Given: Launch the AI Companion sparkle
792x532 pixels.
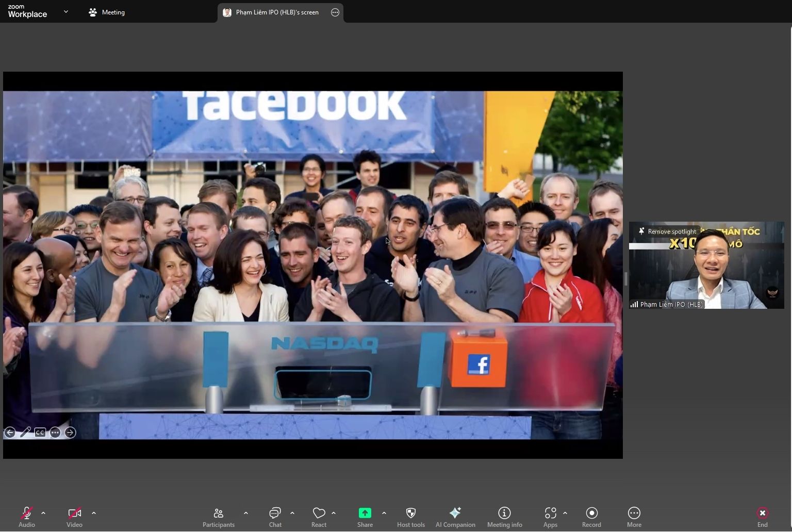Looking at the screenshot, I should (455, 517).
